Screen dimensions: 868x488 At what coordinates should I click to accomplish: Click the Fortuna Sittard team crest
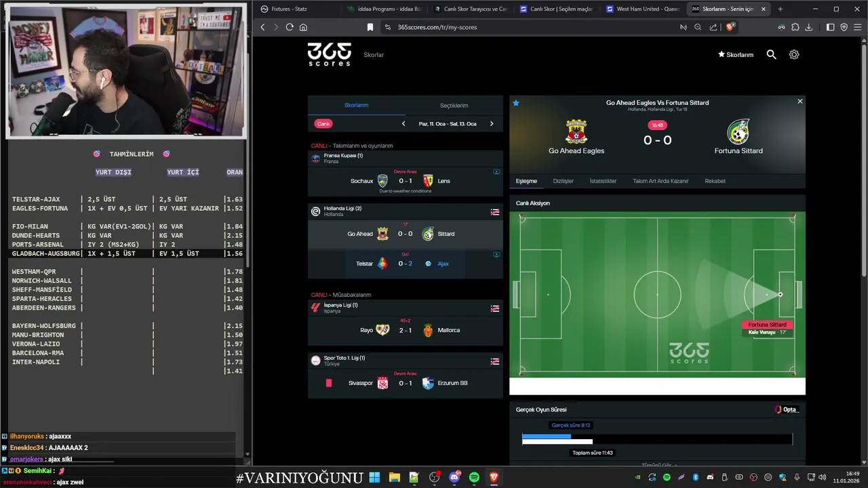click(x=738, y=132)
